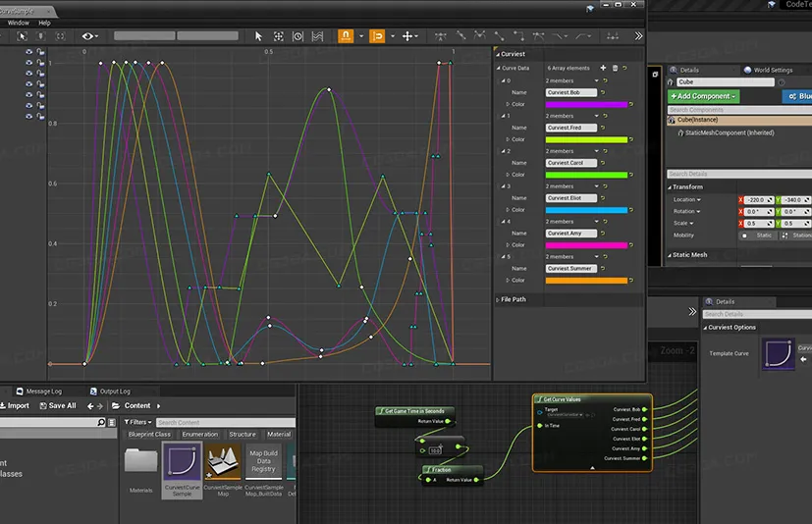Select the top Details tab beside World Settings
This screenshot has width=812, height=524.
pos(689,70)
